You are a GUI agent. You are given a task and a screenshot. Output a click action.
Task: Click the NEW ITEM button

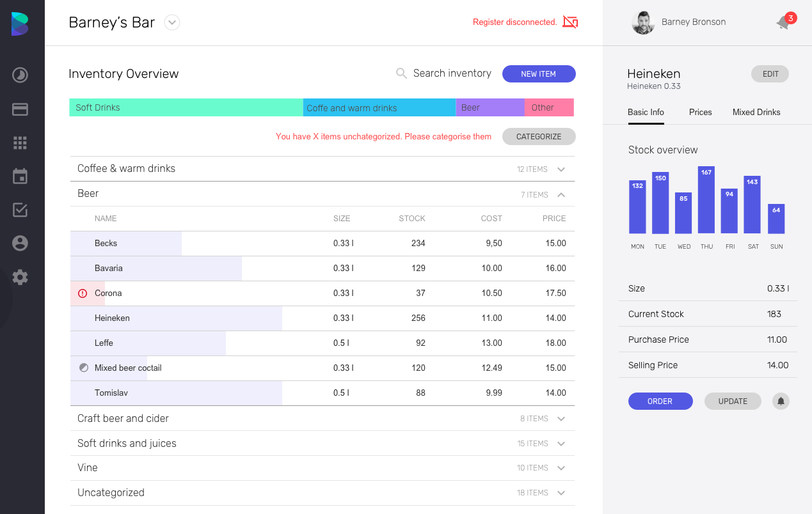538,74
